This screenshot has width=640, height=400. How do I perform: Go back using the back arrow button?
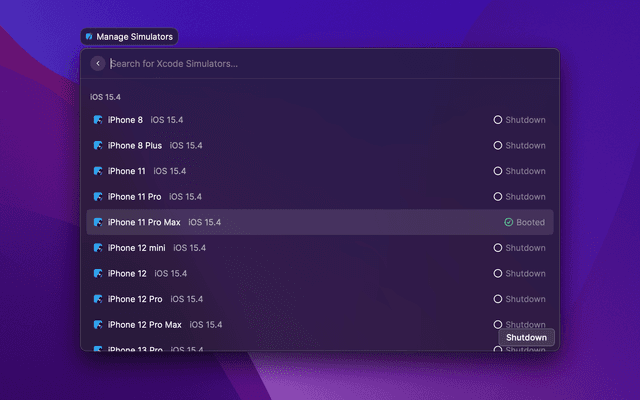(x=98, y=64)
